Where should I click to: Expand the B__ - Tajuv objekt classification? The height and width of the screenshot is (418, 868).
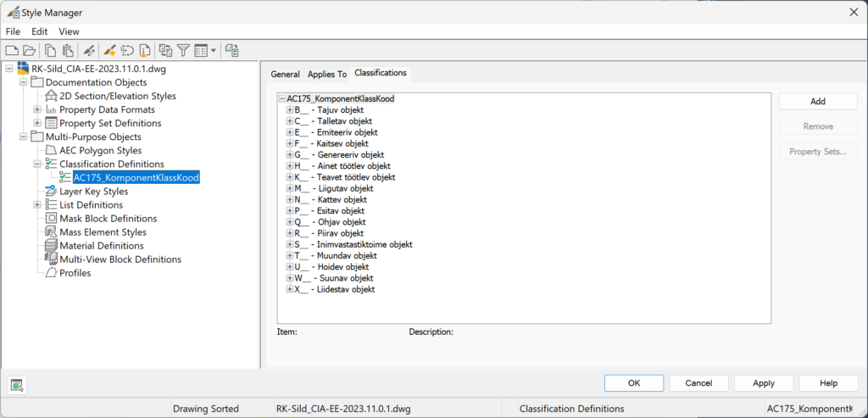pyautogui.click(x=290, y=110)
